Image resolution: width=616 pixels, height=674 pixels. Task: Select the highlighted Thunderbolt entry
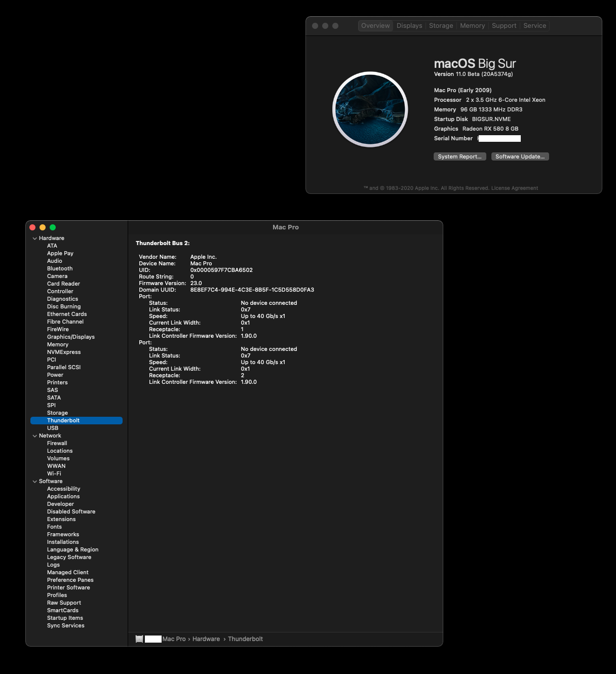point(76,421)
